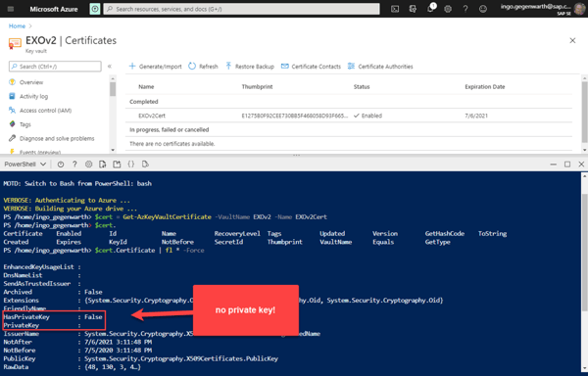Focus the key vault menu Search (Ctrl+/) field
588x376 pixels.
(55, 67)
